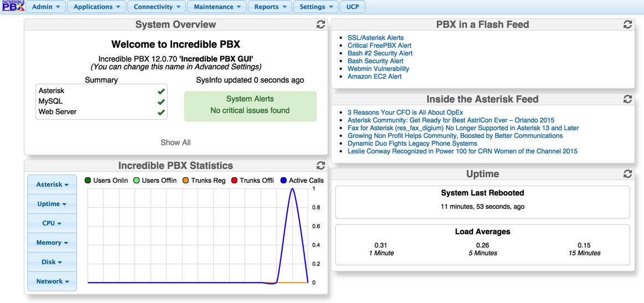Open Bash Security Alert link

point(376,61)
